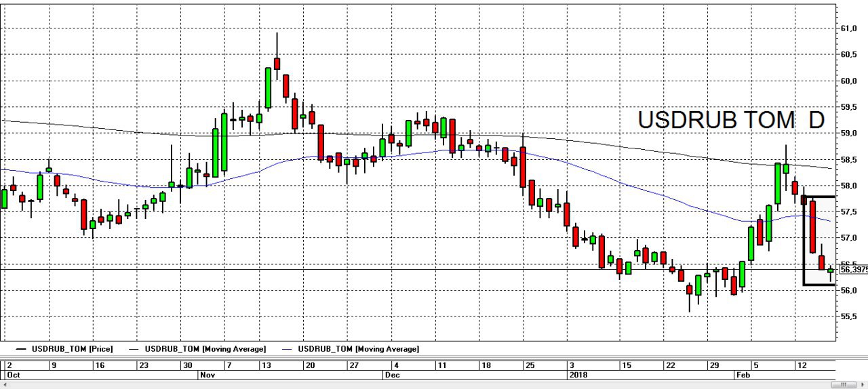Click the 61,0 price axis label

[849, 28]
